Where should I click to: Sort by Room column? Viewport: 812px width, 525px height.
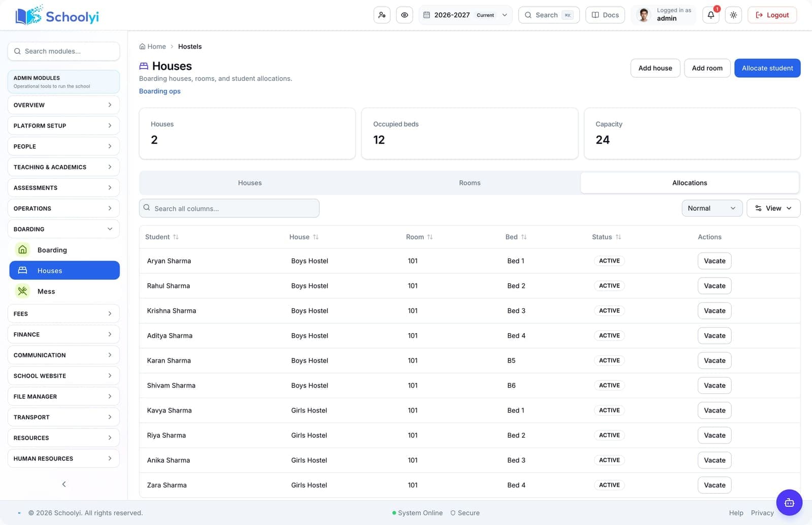coord(419,237)
